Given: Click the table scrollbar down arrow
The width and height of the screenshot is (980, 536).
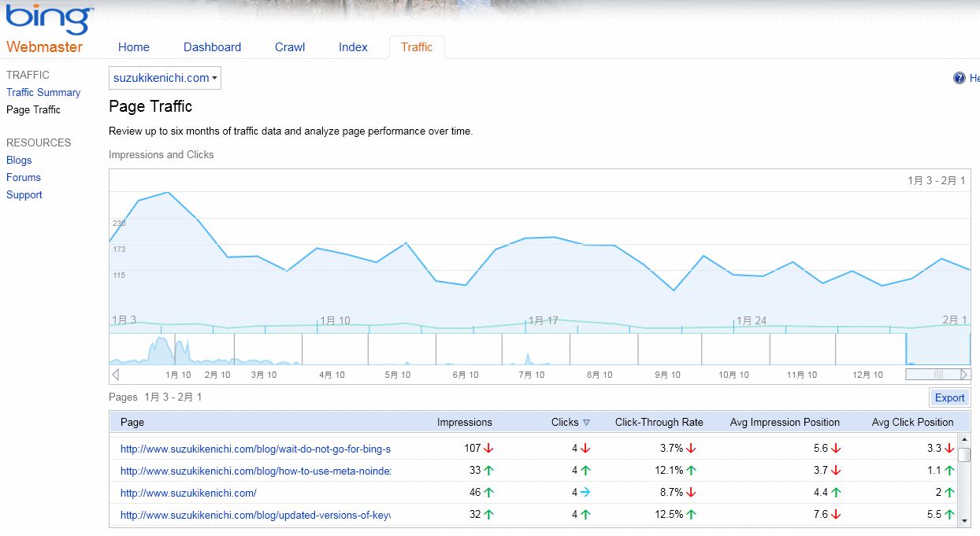Looking at the screenshot, I should 963,520.
